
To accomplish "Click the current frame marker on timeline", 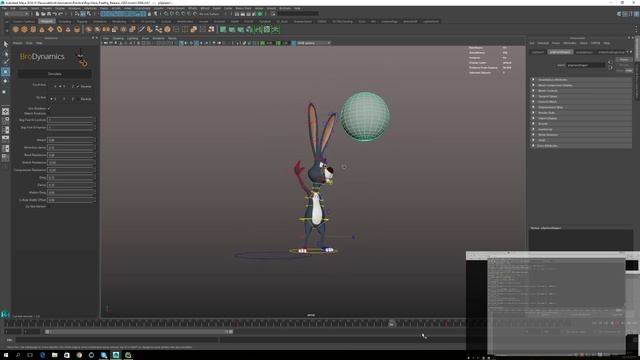I will click(x=391, y=324).
